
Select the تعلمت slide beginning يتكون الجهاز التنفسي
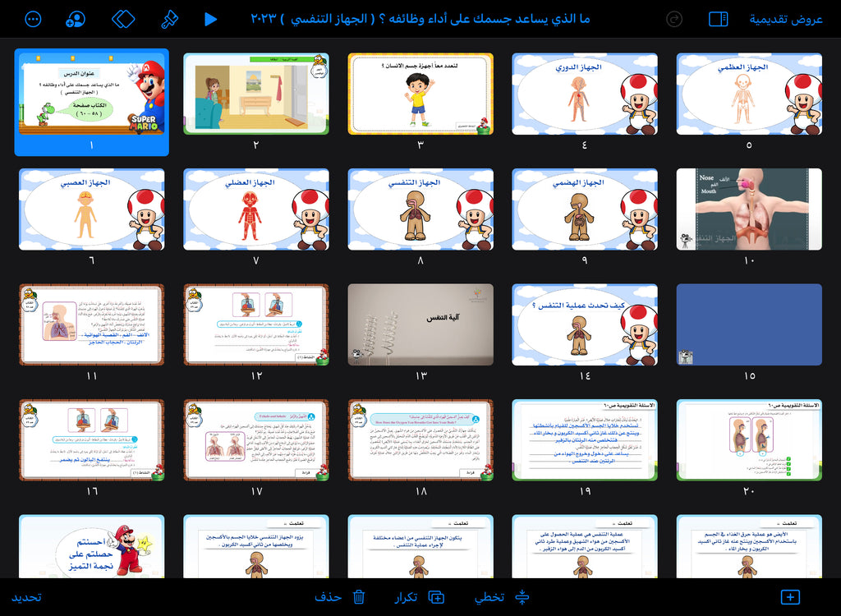coord(420,546)
